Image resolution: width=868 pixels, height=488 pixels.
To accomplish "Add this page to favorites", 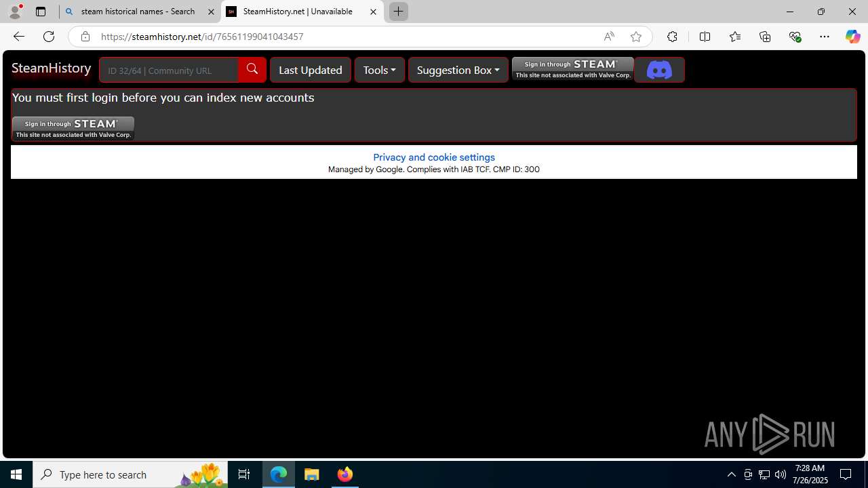I will (x=636, y=37).
